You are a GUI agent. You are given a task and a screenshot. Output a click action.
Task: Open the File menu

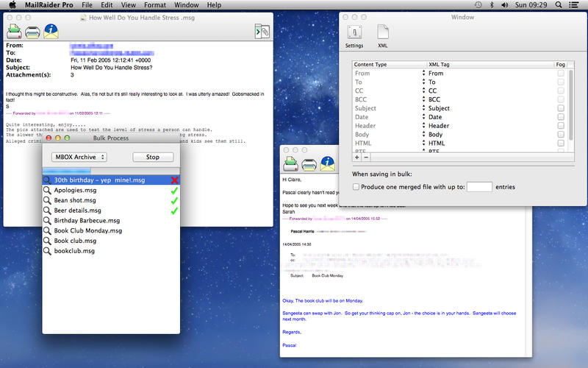[87, 5]
